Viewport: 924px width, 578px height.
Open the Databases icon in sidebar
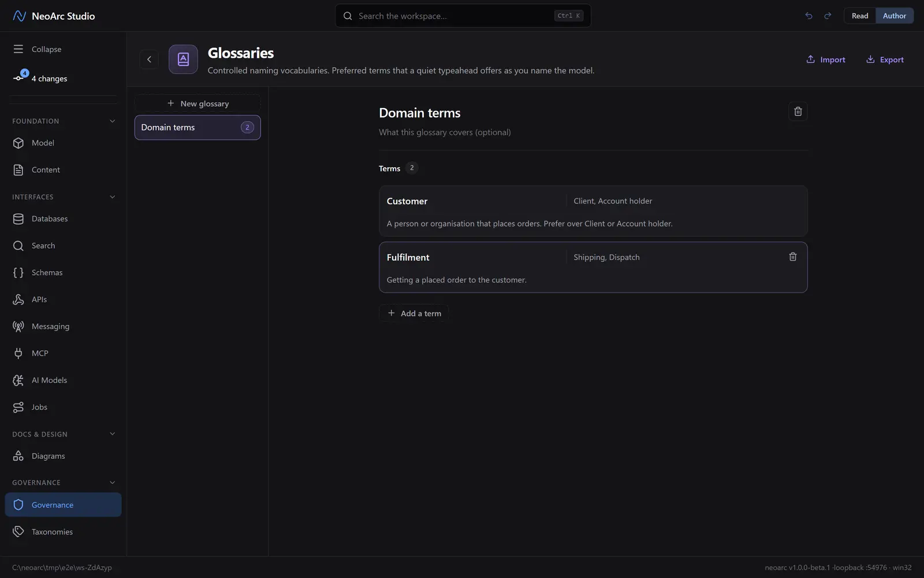[18, 218]
